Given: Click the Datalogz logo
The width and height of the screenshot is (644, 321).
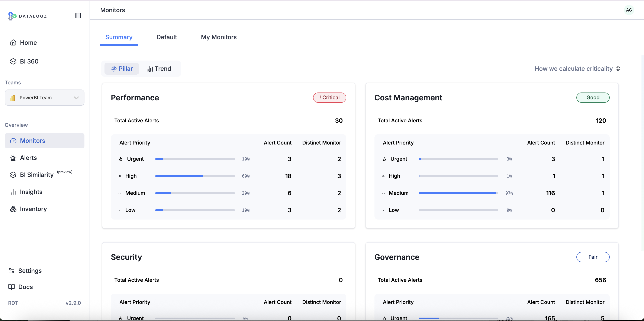Looking at the screenshot, I should click(28, 16).
